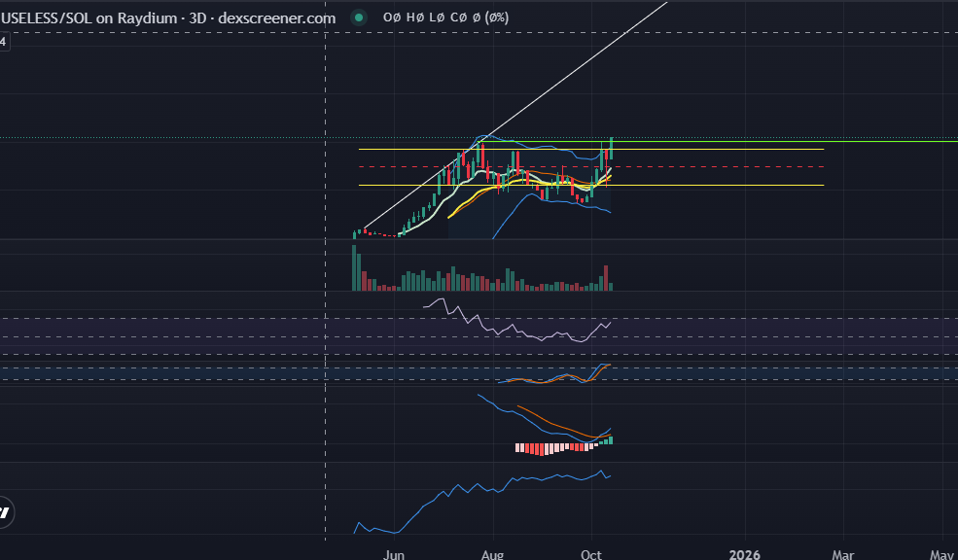The height and width of the screenshot is (560, 958).
Task: Select the MACD histogram bars
Action: click(x=554, y=449)
